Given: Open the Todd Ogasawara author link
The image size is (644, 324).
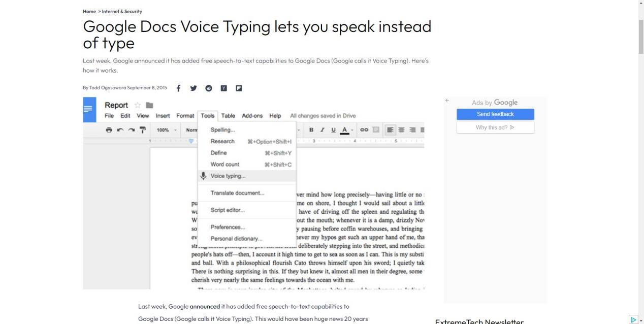Looking at the screenshot, I should click(x=108, y=88).
